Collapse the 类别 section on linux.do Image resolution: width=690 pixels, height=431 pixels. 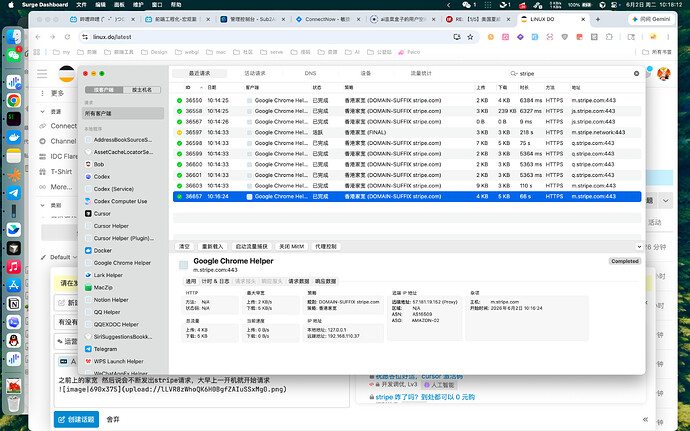tap(42, 205)
